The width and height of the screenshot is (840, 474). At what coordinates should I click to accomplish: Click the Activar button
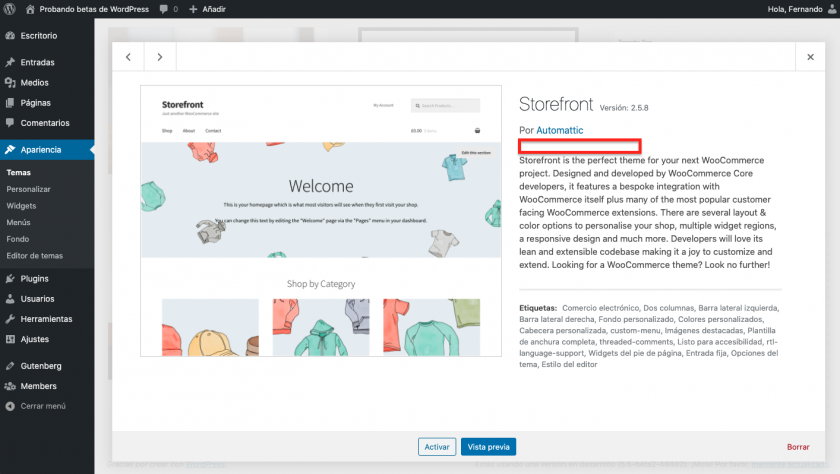pos(437,447)
